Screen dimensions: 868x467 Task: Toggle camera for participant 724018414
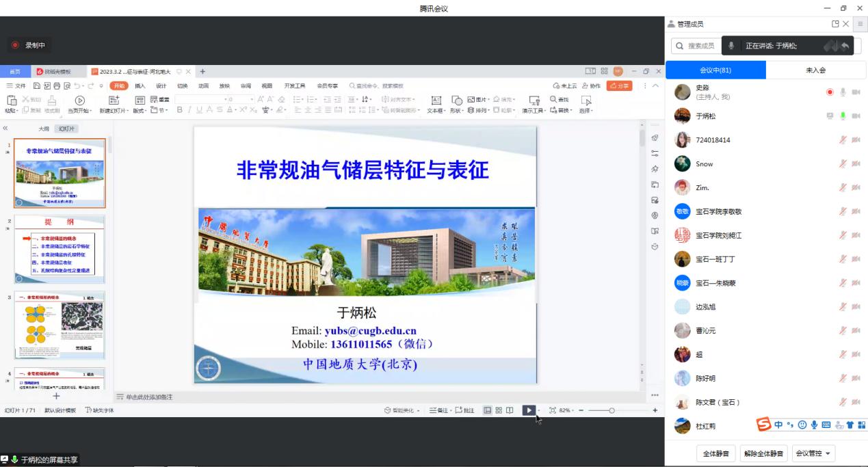[856, 140]
